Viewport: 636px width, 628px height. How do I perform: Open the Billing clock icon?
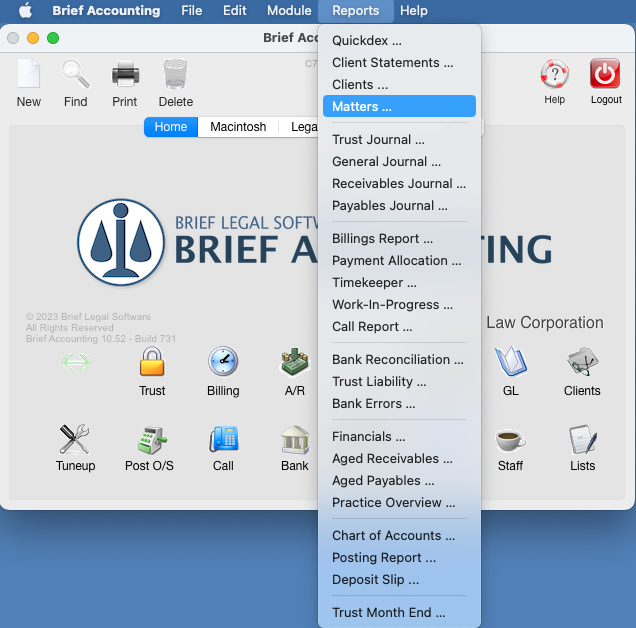pyautogui.click(x=223, y=361)
